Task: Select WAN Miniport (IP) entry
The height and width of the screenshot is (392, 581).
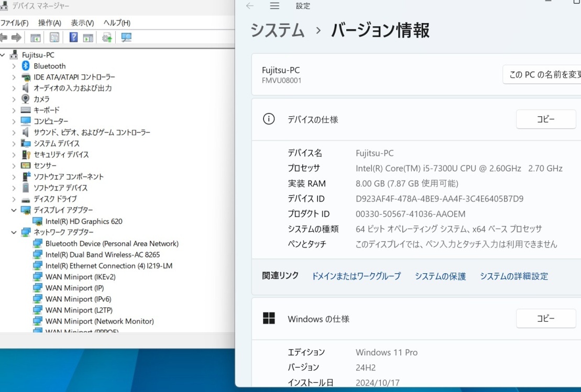Action: pos(74,288)
